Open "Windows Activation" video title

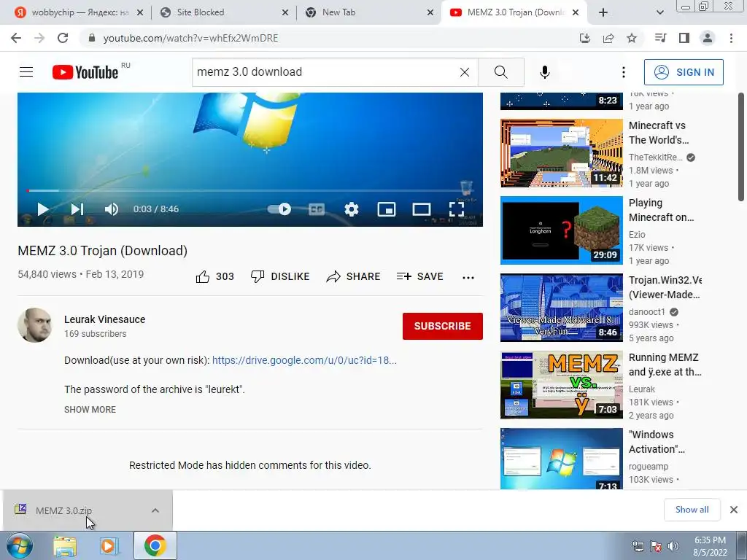(x=657, y=442)
